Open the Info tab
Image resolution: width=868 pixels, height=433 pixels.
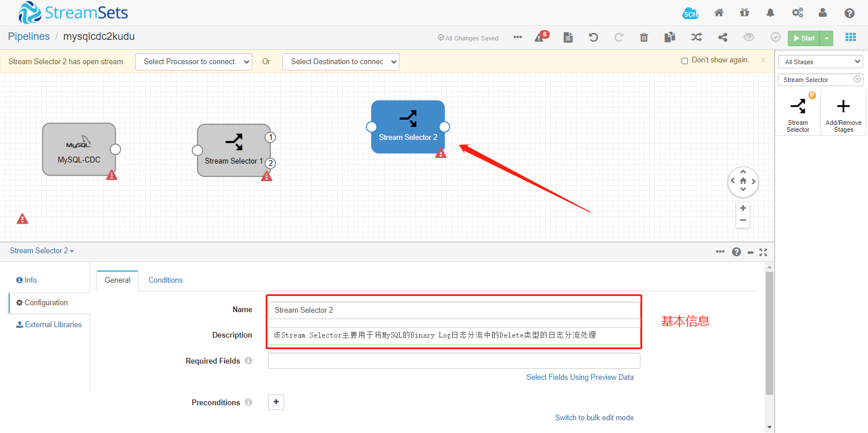tap(27, 280)
